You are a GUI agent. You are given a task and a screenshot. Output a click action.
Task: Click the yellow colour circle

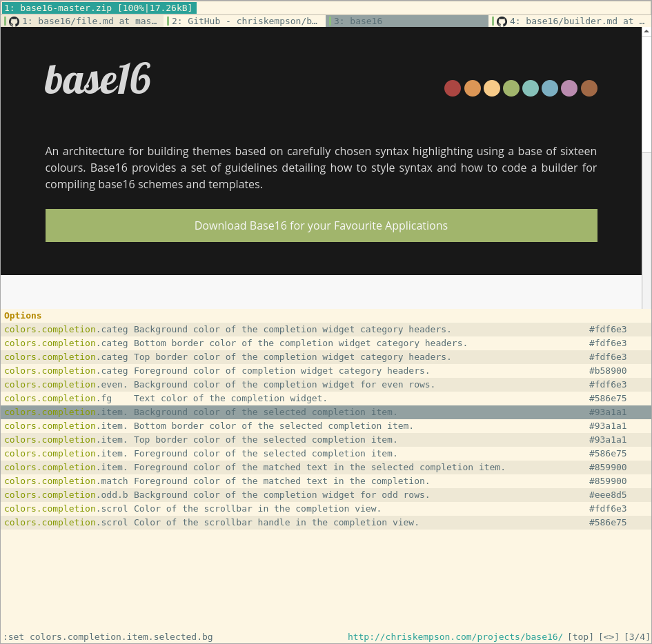492,88
